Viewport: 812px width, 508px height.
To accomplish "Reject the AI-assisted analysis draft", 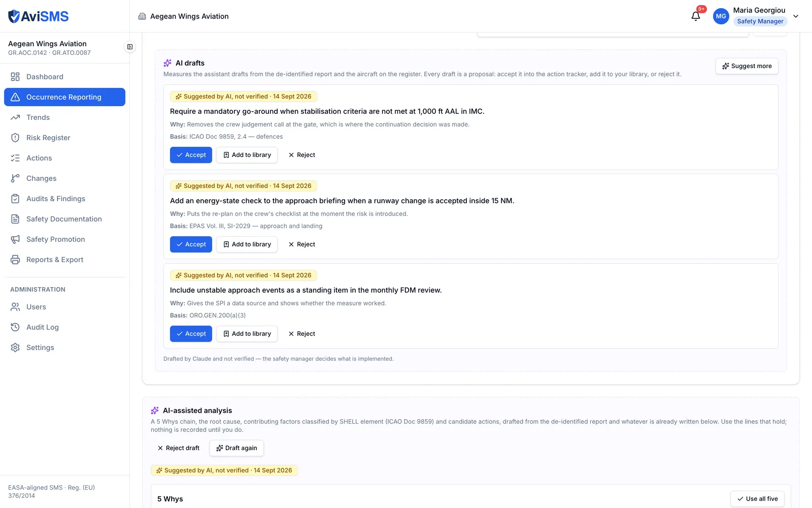I will [x=178, y=448].
